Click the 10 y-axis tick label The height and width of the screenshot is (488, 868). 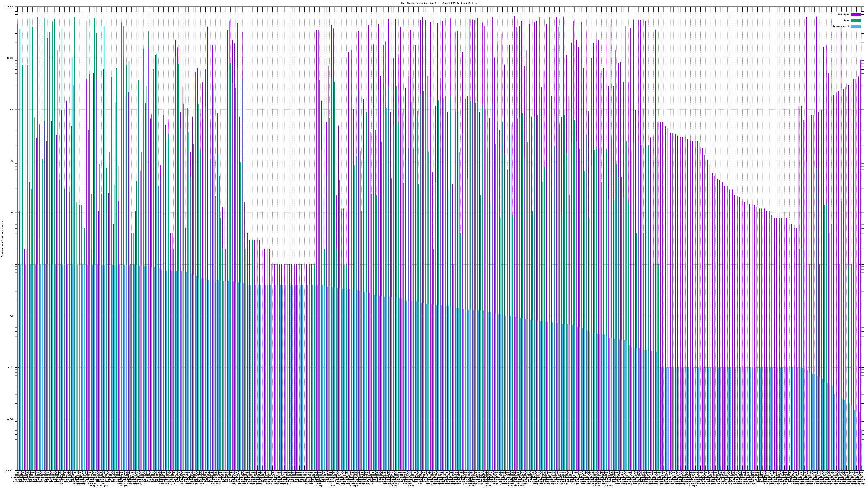12,213
